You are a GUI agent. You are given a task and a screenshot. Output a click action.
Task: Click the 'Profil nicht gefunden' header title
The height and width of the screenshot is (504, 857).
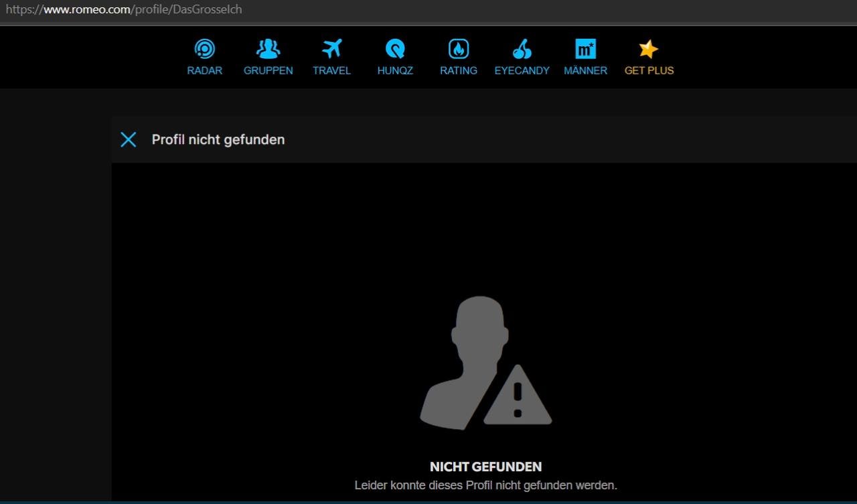tap(218, 139)
